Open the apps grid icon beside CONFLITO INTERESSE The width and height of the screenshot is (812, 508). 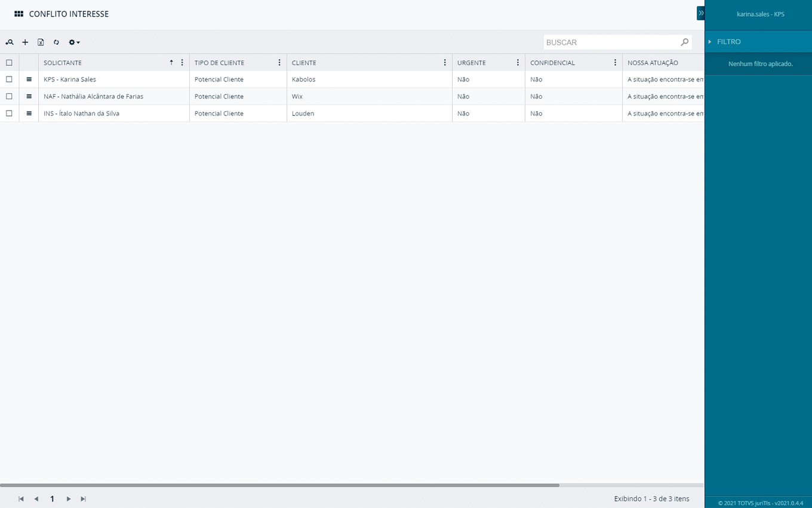[x=19, y=14]
